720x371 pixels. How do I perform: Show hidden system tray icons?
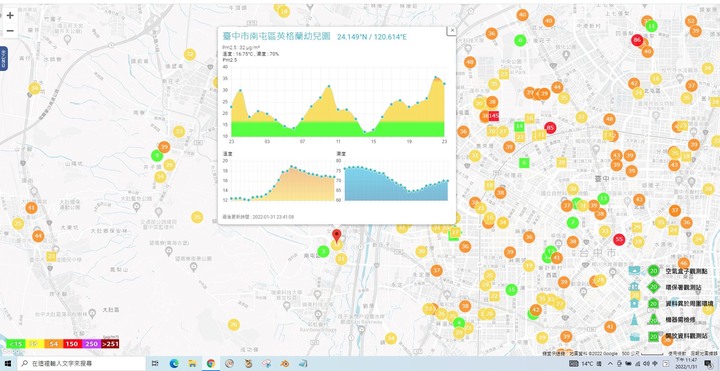tap(610, 364)
